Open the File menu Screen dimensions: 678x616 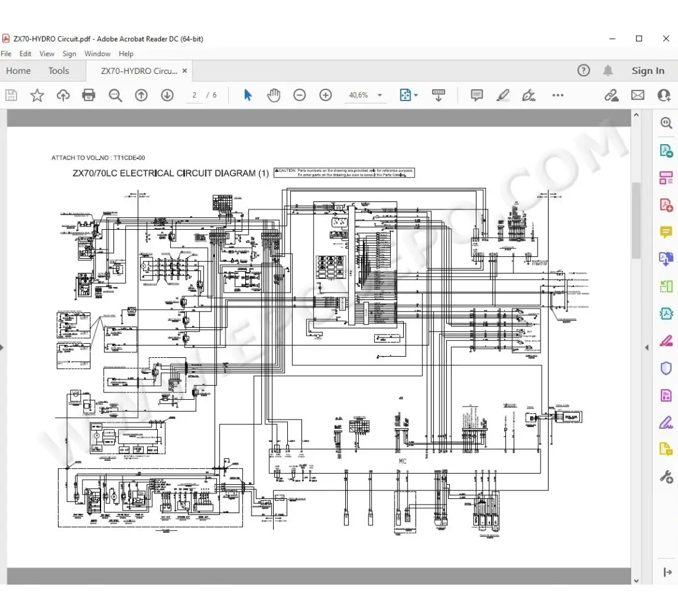[x=6, y=54]
